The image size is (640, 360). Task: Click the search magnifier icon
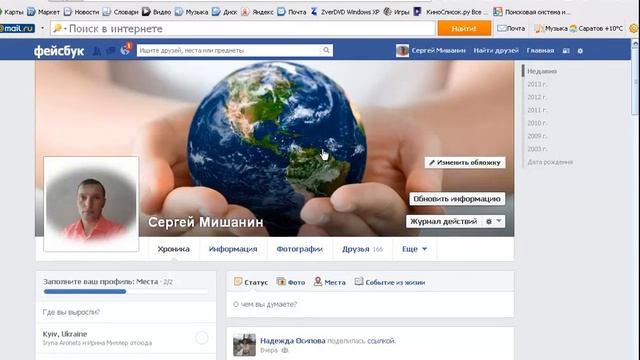(x=326, y=50)
